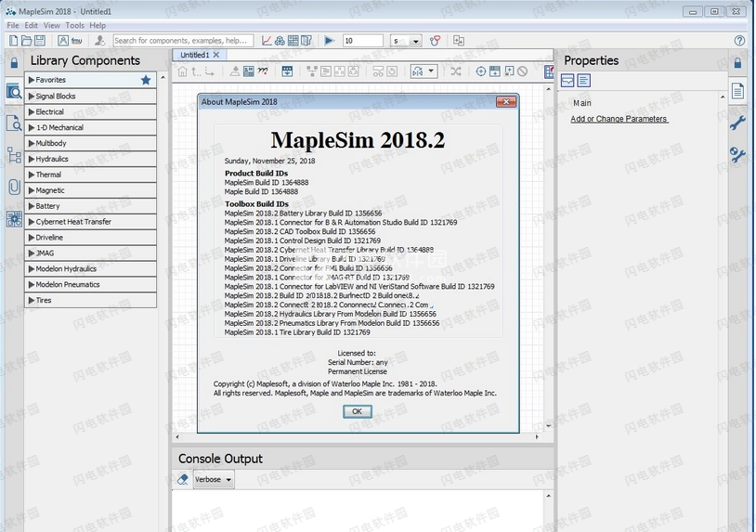Click the canvas horizontal scrollbar right arrow
Viewport: 756px width, 532px height.
point(537,437)
